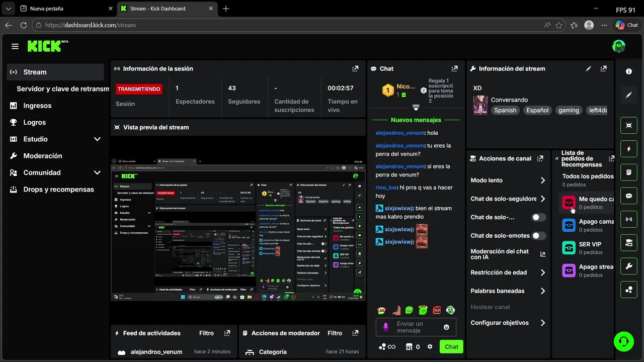Click the info icon in right sidebar
This screenshot has height=362, width=644.
[629, 72]
